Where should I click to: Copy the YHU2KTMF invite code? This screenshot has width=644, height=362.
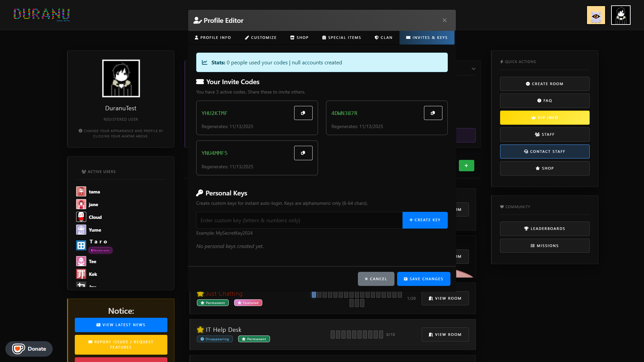point(303,113)
